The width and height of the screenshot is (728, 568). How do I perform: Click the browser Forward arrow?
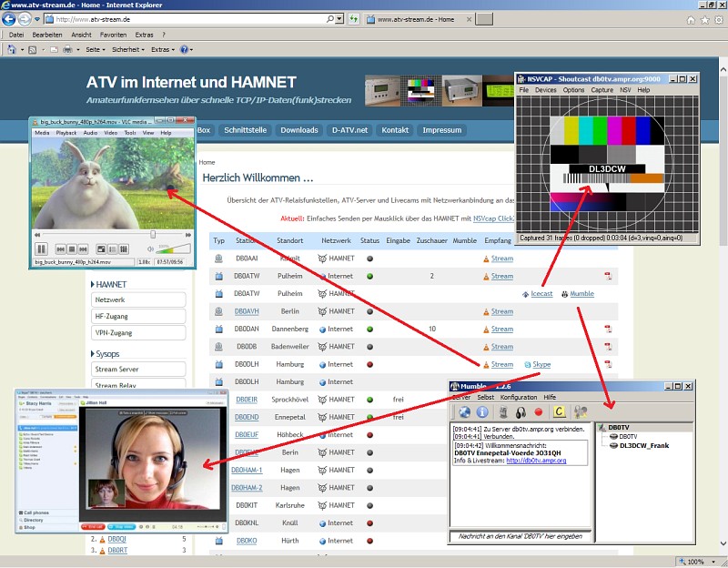tap(25, 19)
